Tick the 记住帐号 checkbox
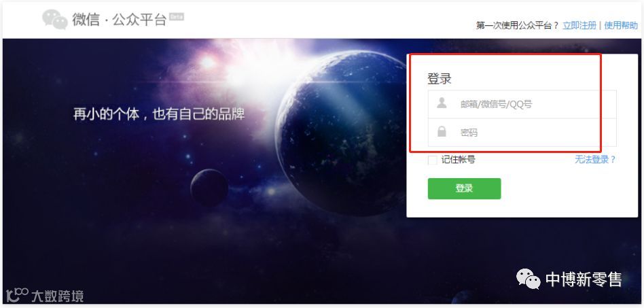The image size is (644, 308). (x=432, y=160)
